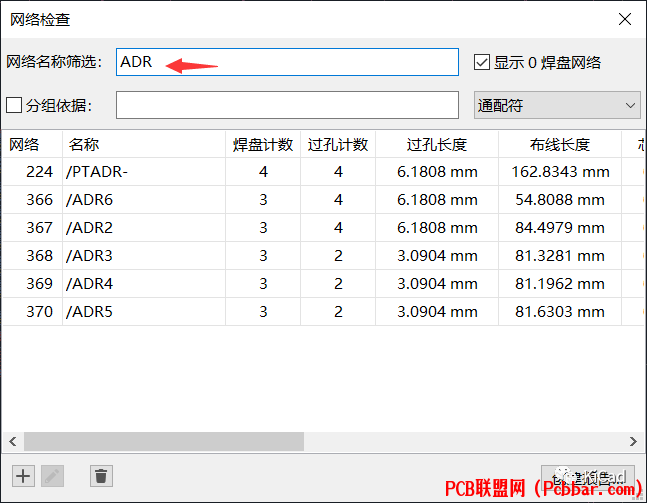This screenshot has width=647, height=503.
Task: Click the 54.8088 mm routing length cell
Action: pos(560,200)
